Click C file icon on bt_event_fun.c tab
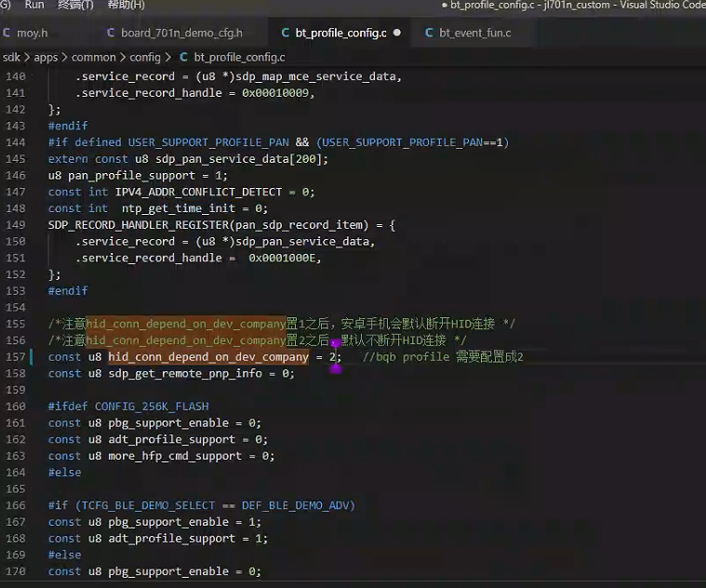The image size is (706, 588). point(429,33)
